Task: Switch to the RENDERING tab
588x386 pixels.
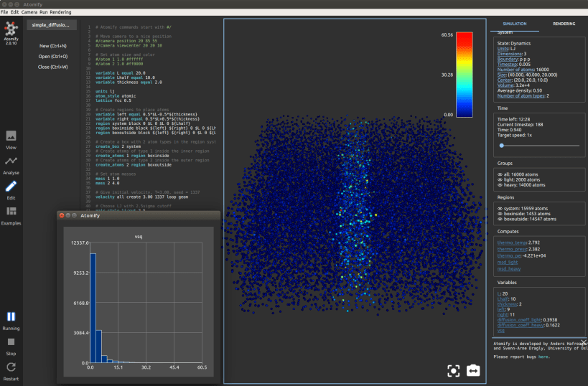Action: [x=563, y=24]
